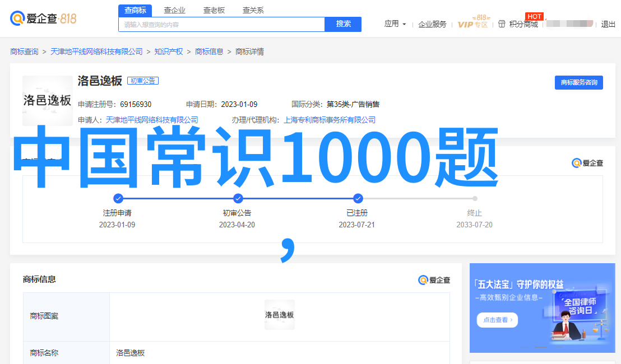The height and width of the screenshot is (364, 621).
Task: Click the 商标服务咨询 button
Action: pyautogui.click(x=578, y=82)
